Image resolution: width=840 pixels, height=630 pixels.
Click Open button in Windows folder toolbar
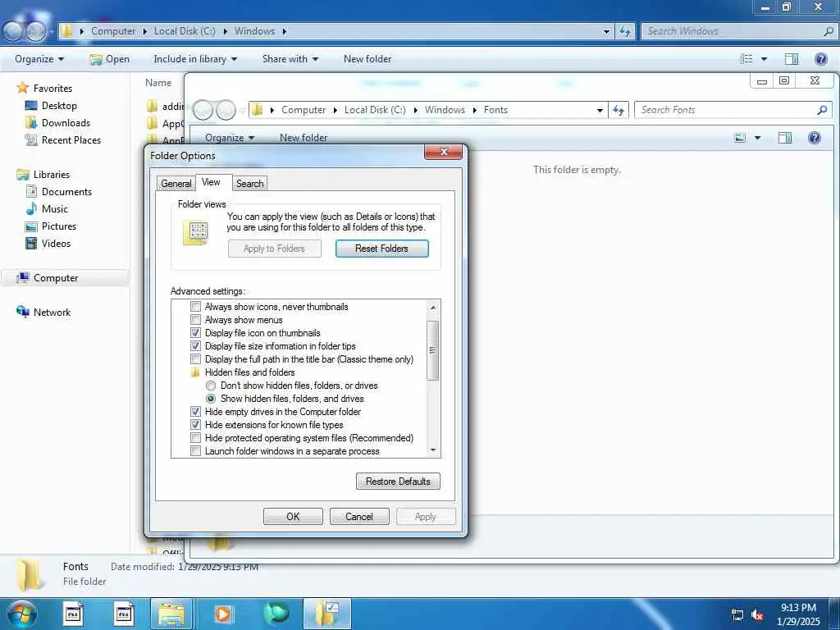tap(109, 59)
